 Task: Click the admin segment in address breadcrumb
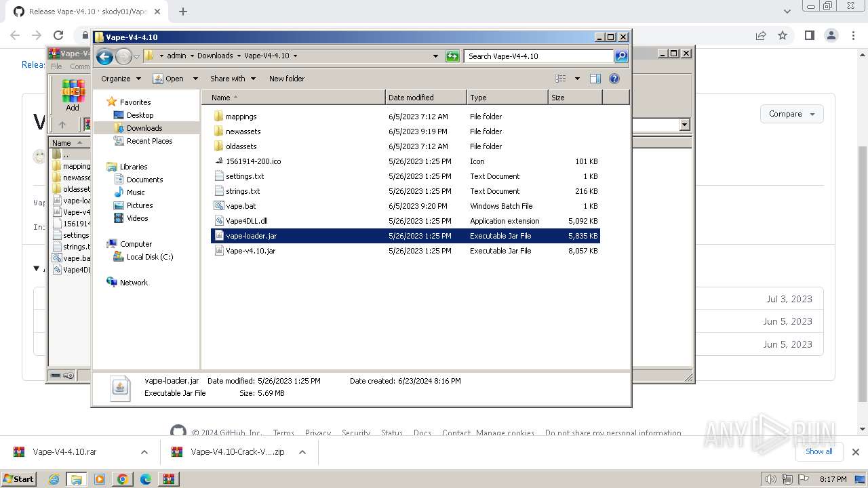coord(176,56)
